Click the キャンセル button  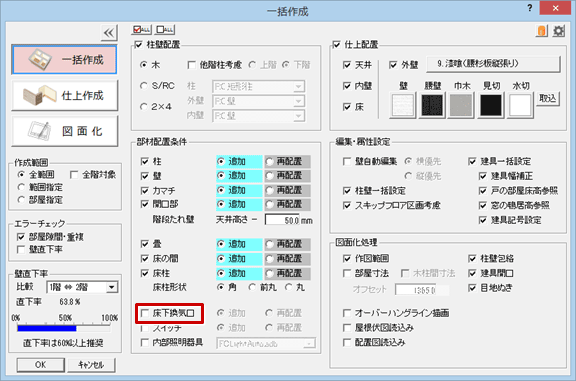tap(91, 365)
